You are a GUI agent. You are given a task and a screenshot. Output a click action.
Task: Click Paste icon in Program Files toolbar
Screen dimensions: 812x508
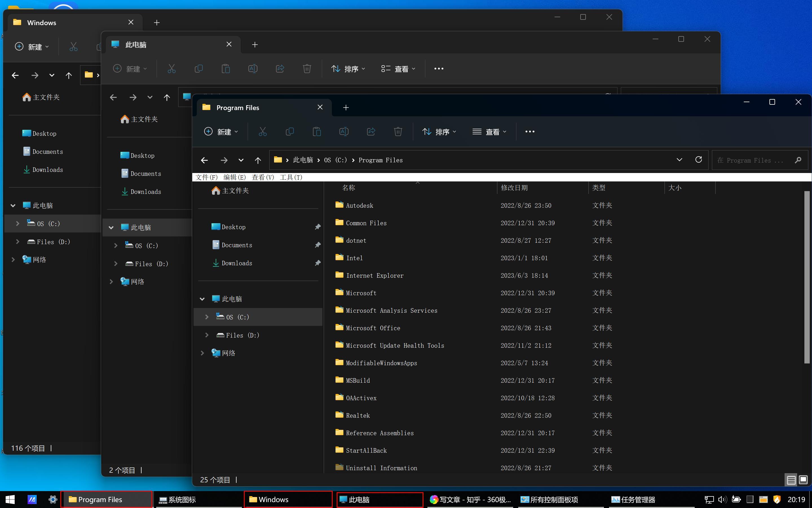317,132
